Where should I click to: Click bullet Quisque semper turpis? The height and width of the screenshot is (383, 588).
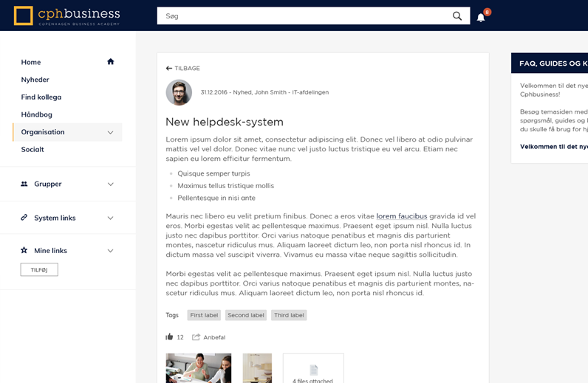213,173
